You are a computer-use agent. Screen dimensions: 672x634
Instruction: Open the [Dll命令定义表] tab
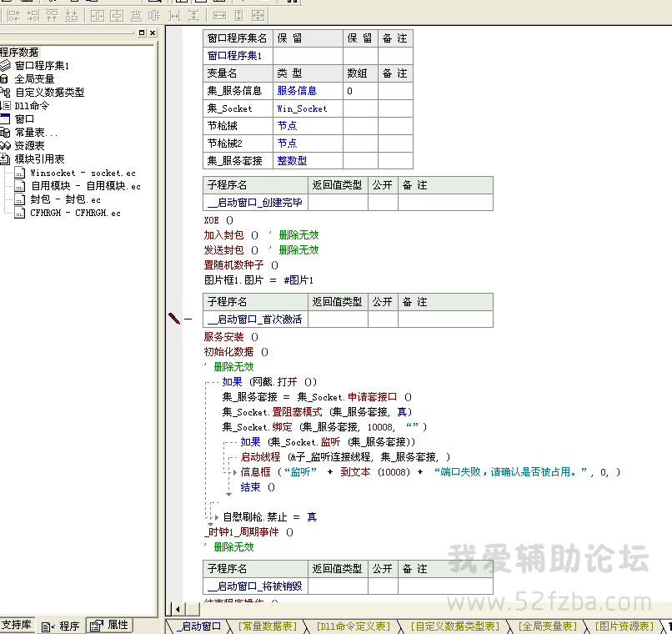[x=354, y=626]
